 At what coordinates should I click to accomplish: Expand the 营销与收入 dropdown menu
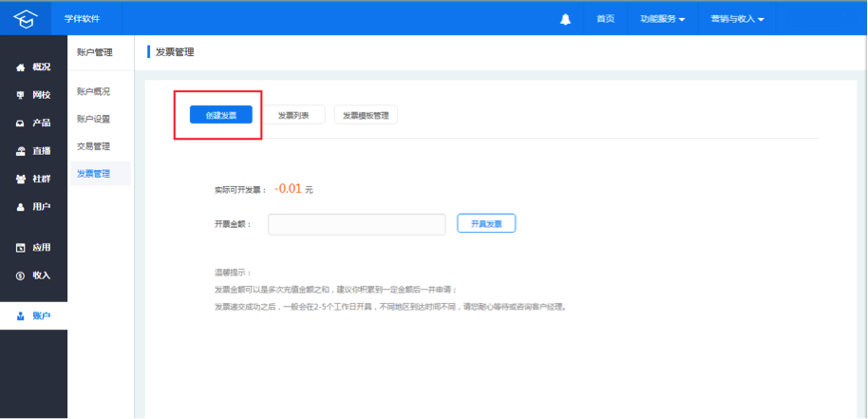tap(737, 19)
